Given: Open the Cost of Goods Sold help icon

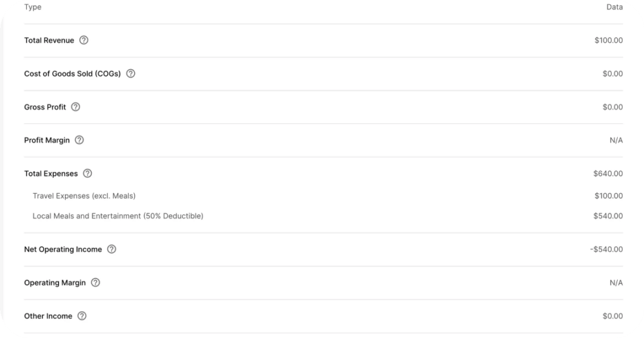Looking at the screenshot, I should click(x=131, y=74).
